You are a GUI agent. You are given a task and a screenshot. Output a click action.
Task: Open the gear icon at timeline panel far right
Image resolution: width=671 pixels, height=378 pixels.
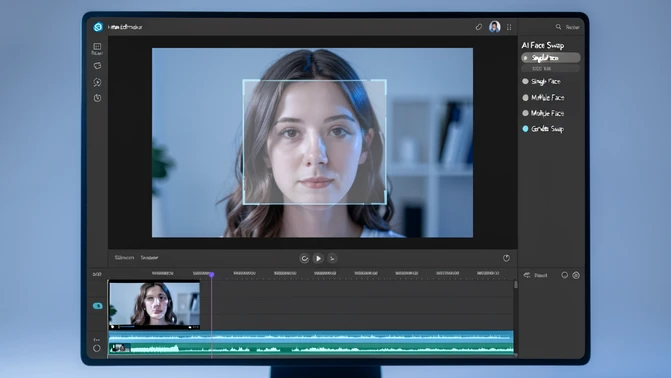(576, 275)
